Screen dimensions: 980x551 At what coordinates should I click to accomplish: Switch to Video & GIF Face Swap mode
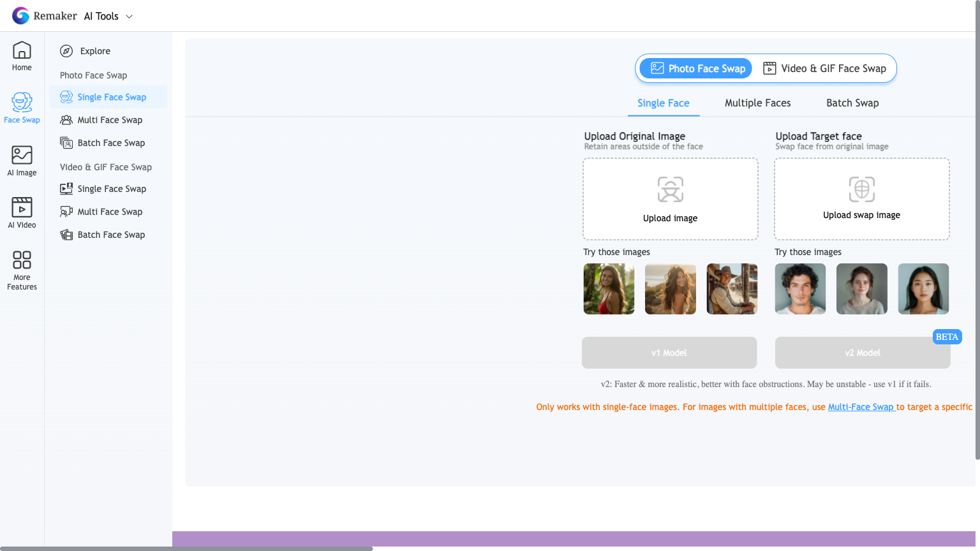point(825,68)
